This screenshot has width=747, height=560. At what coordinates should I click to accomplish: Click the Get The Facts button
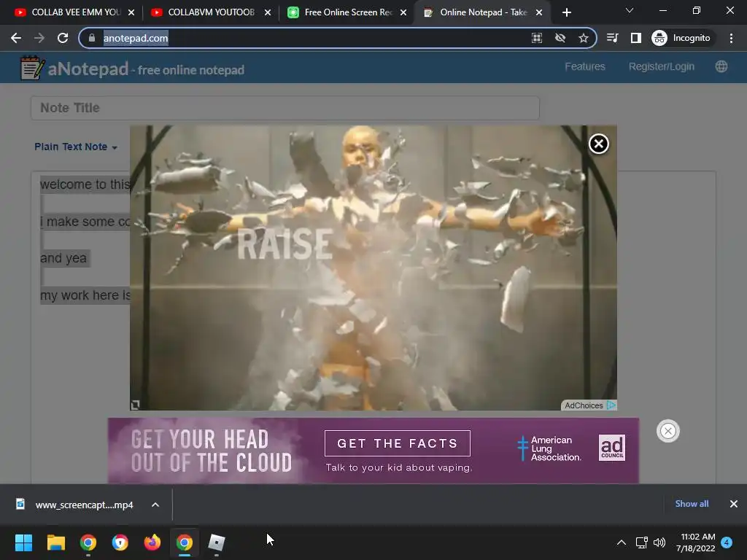point(398,443)
